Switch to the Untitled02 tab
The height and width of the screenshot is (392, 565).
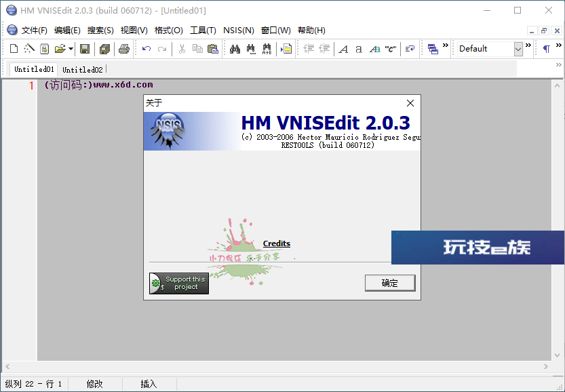(x=83, y=70)
